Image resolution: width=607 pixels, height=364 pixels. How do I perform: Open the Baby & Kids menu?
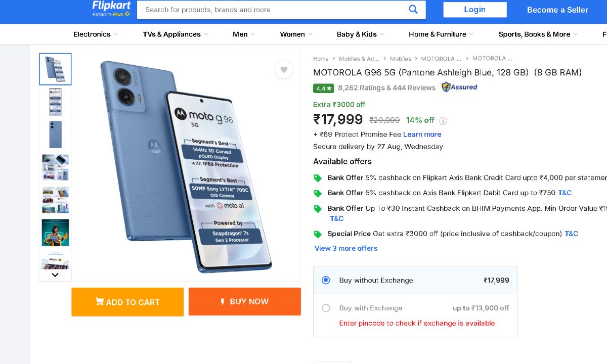click(360, 34)
